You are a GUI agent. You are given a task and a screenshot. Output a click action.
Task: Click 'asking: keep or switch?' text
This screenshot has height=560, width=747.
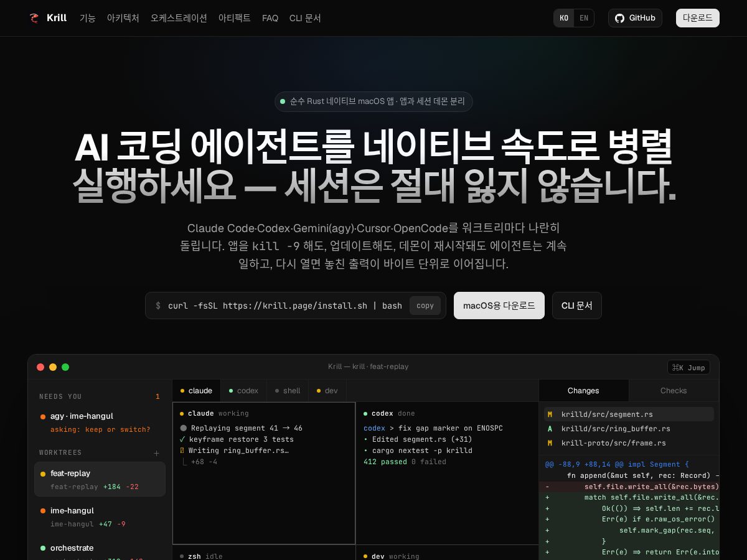(100, 429)
